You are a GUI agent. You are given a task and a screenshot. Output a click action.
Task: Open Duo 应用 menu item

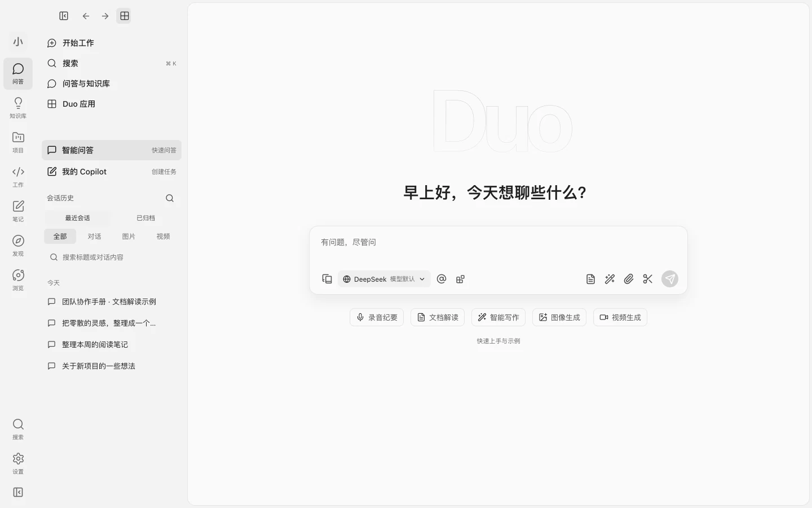[x=112, y=104]
